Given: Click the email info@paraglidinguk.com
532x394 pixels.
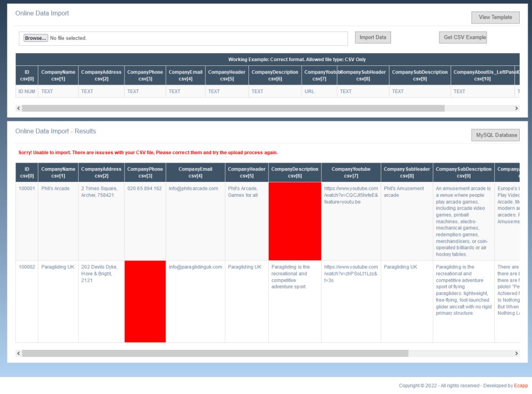Looking at the screenshot, I should (195, 267).
